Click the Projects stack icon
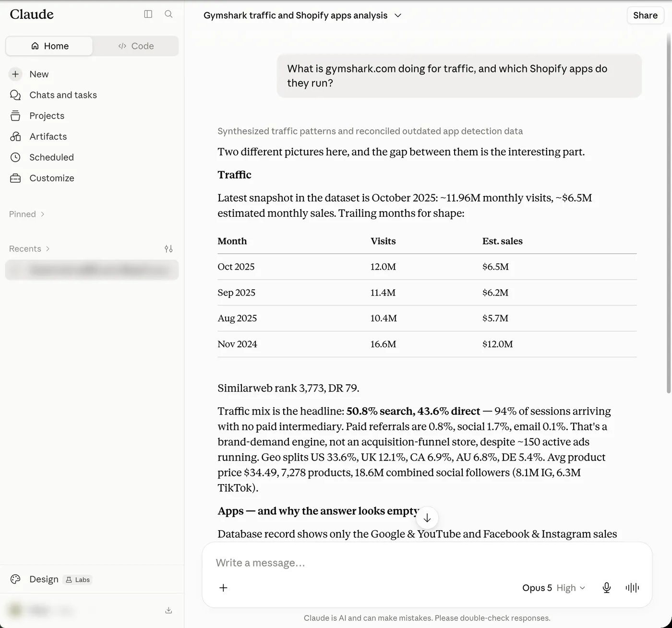Viewport: 672px width, 628px height. pos(15,116)
